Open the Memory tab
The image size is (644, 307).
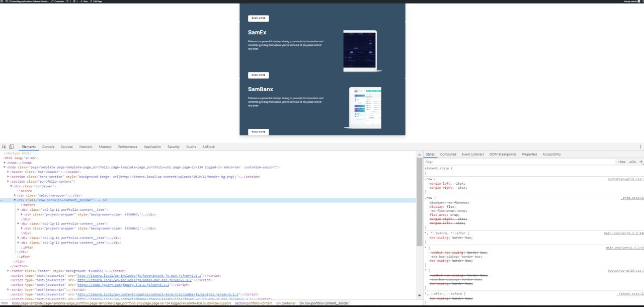coord(105,146)
